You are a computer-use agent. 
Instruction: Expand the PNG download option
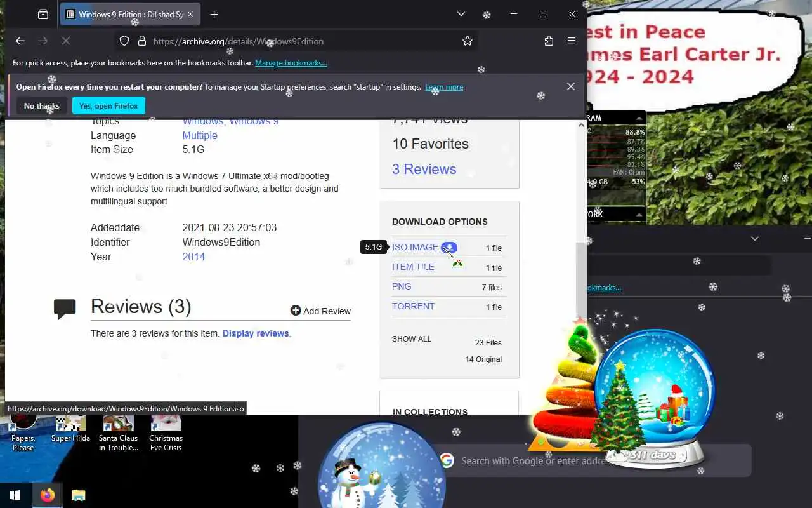(x=402, y=286)
